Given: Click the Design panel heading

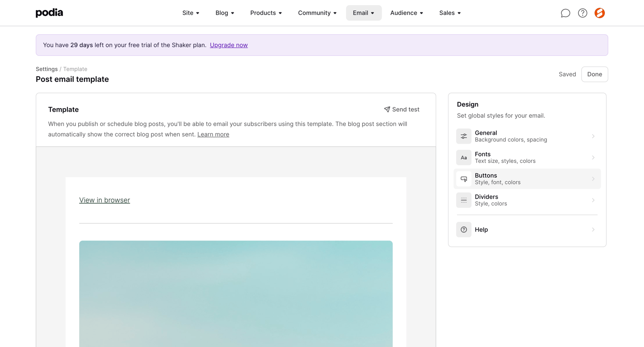Looking at the screenshot, I should tap(468, 104).
